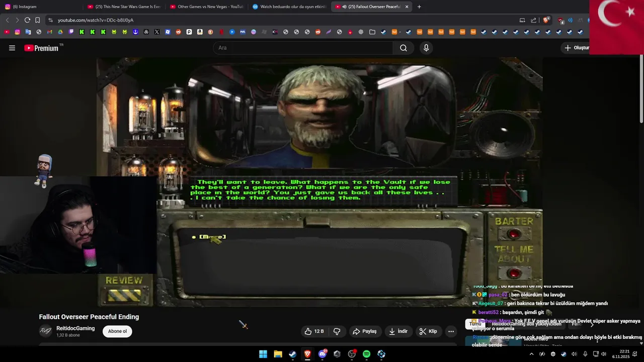Viewport: 644px width, 362px height.
Task: Like the video with thumbs-up 12 B
Action: point(314,331)
